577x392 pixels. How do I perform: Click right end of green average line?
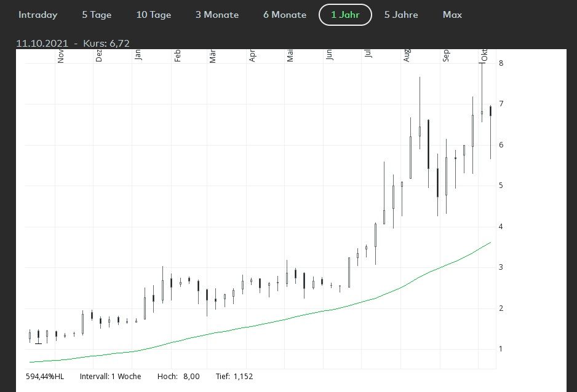tap(490, 243)
